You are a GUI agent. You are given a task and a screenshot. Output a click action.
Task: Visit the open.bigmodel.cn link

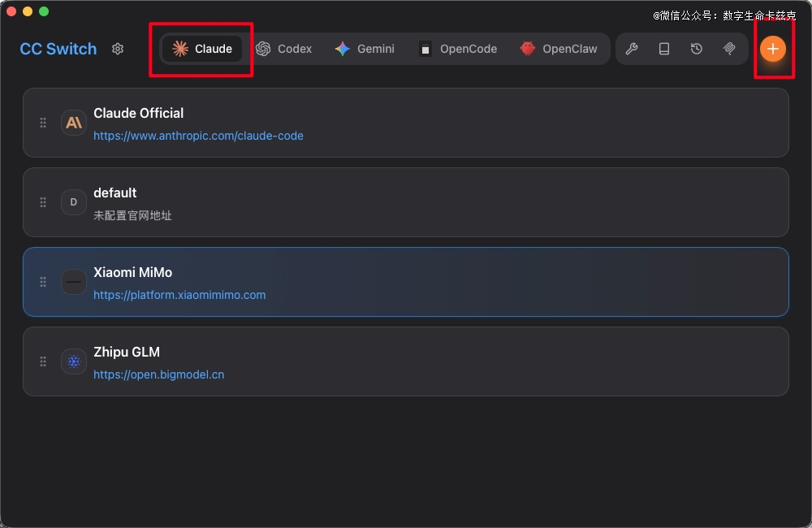click(x=159, y=374)
